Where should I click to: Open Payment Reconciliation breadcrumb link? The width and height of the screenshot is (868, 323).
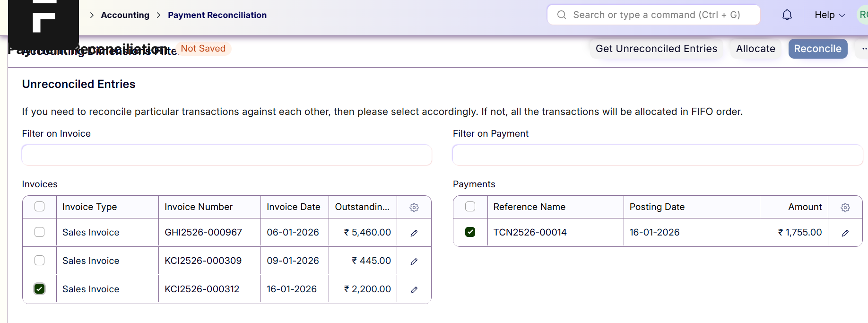(x=217, y=15)
